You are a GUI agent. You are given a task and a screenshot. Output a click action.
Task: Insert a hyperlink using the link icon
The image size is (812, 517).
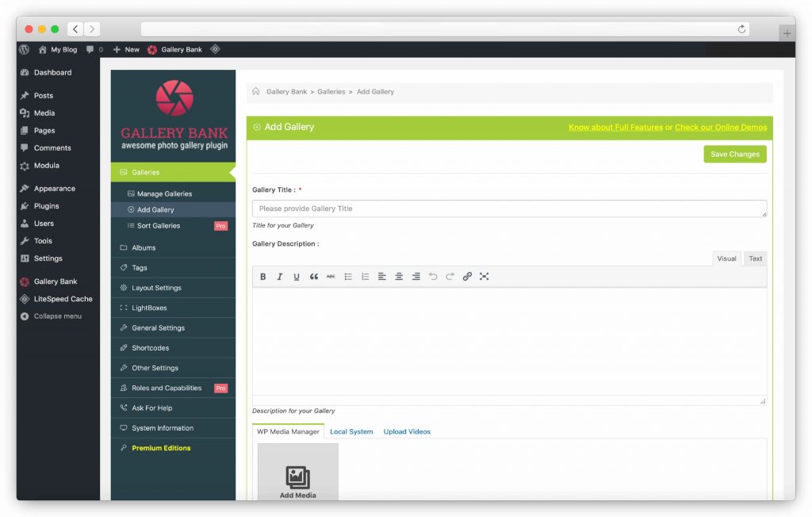(467, 276)
